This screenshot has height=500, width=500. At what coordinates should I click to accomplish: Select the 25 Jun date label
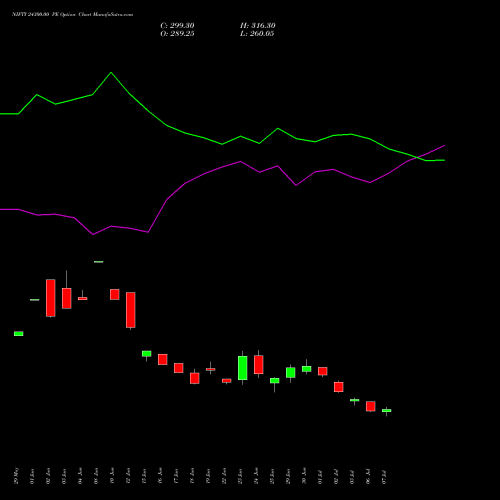[273, 476]
